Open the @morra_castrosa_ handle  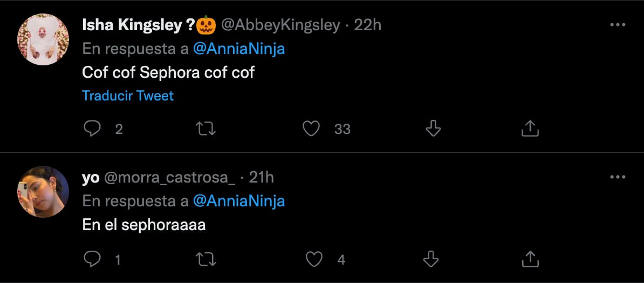pos(169,177)
